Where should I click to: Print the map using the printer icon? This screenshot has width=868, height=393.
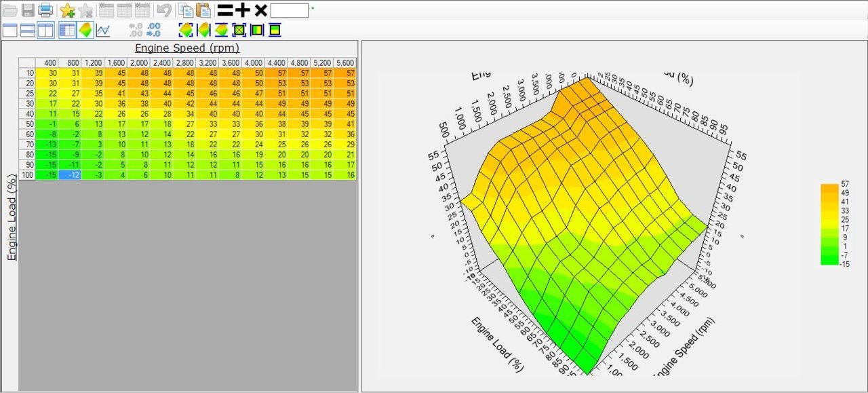(45, 10)
